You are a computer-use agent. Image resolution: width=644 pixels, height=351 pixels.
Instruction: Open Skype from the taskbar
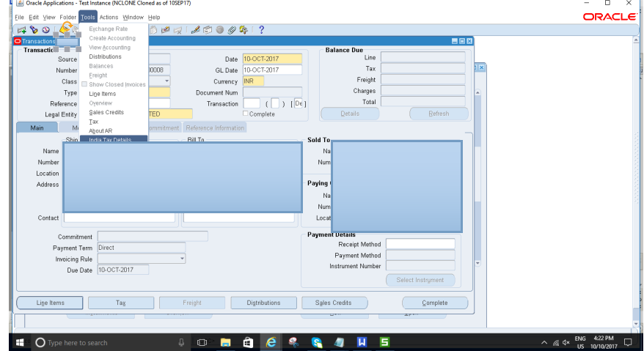tap(317, 342)
